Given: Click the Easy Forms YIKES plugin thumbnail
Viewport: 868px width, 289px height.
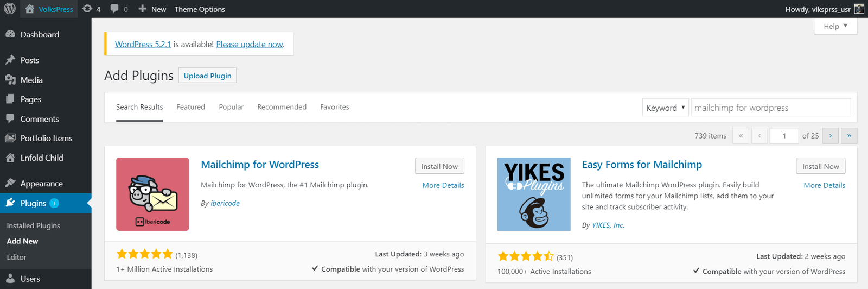Looking at the screenshot, I should click(534, 194).
